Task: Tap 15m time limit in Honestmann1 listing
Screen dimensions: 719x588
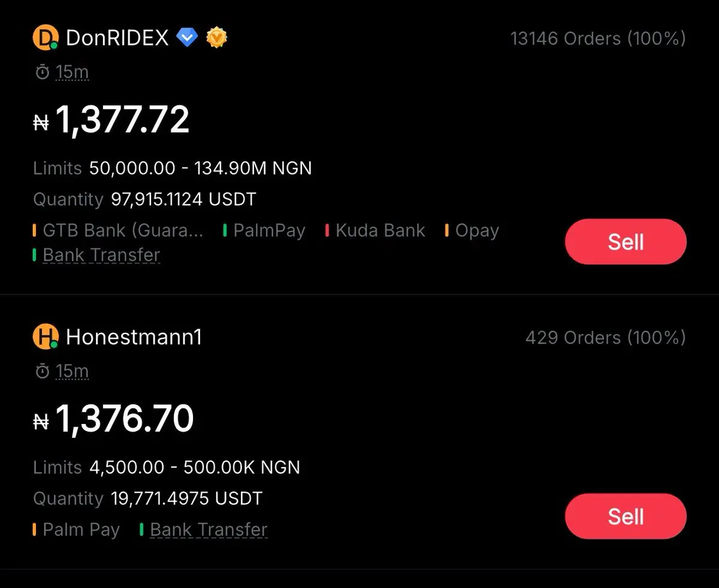Action: coord(72,372)
